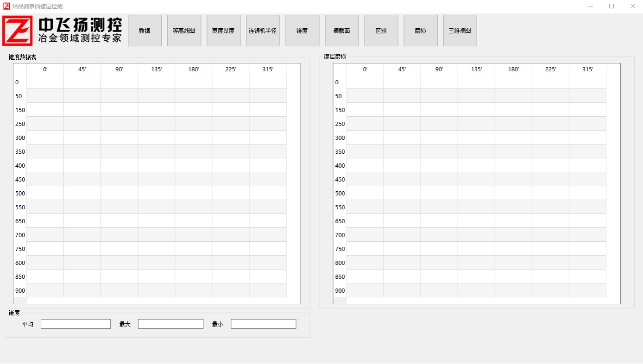Select 135' column header in 锥度数据表
Screen dimensions: 643x364
click(x=157, y=69)
